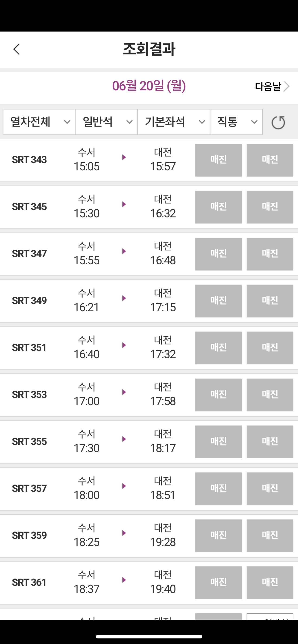Select the SRT 357 train label
The height and width of the screenshot is (644, 298).
pos(29,488)
